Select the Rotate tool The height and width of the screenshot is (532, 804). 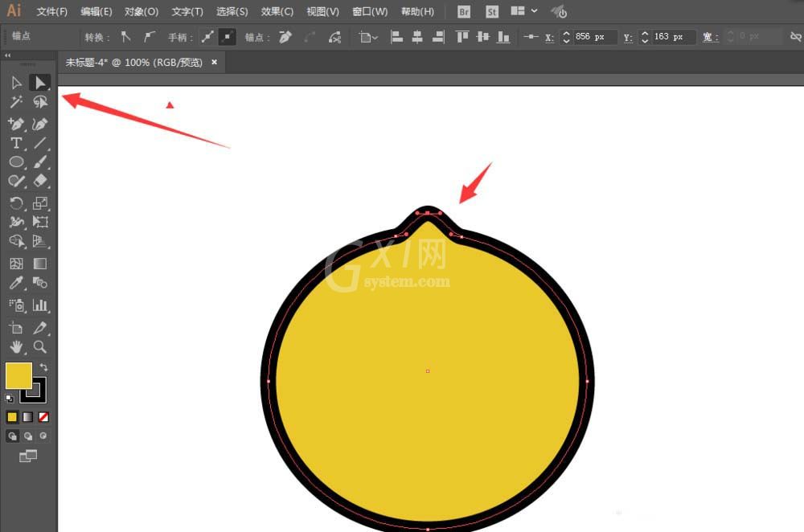coord(16,203)
